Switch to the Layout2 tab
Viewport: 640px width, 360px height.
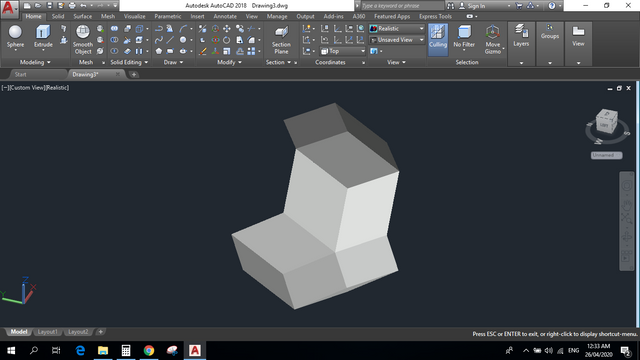tap(78, 332)
